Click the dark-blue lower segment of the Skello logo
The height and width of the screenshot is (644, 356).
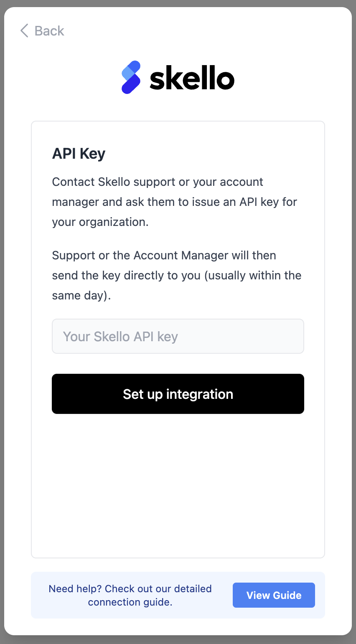click(x=130, y=84)
